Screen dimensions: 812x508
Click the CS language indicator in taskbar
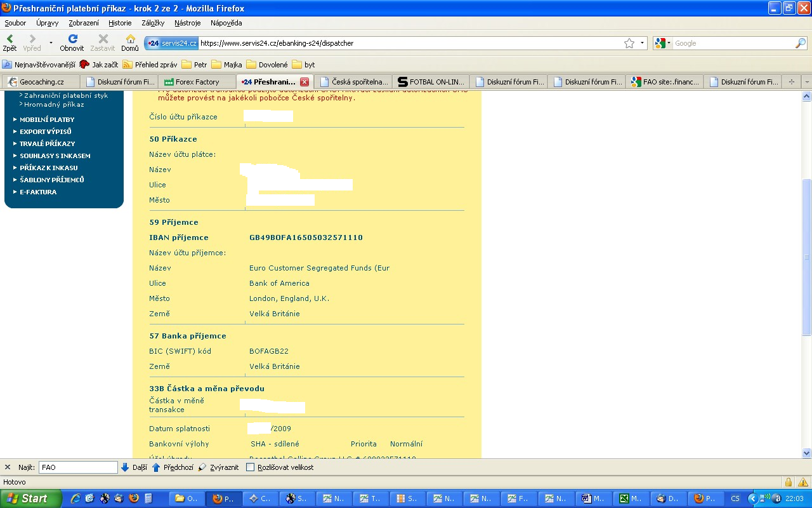(x=735, y=498)
